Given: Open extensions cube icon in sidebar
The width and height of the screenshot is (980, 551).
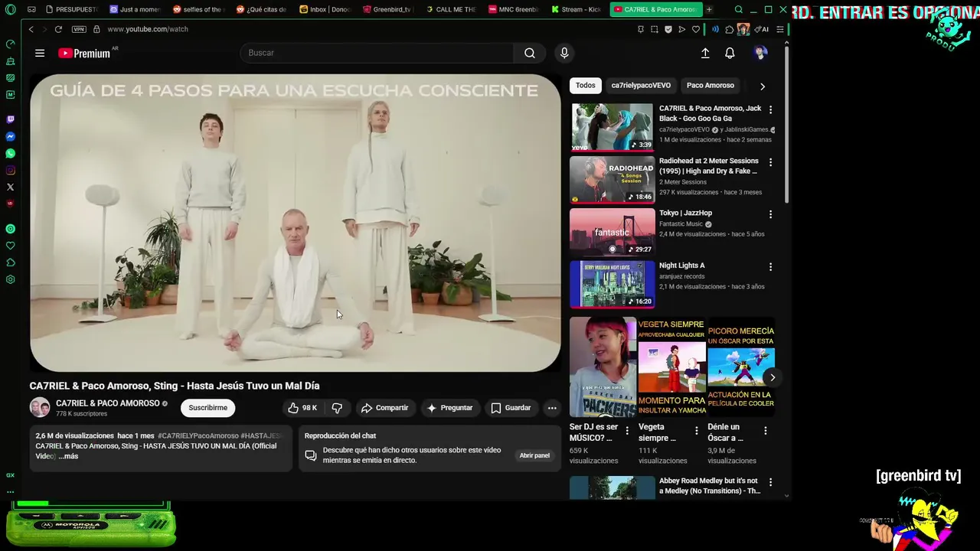Looking at the screenshot, I should coord(10,262).
